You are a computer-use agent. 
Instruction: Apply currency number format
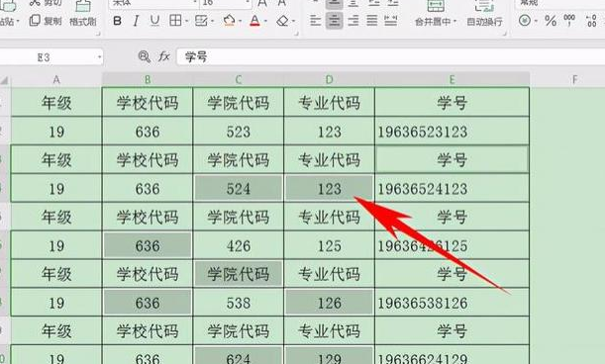[525, 20]
